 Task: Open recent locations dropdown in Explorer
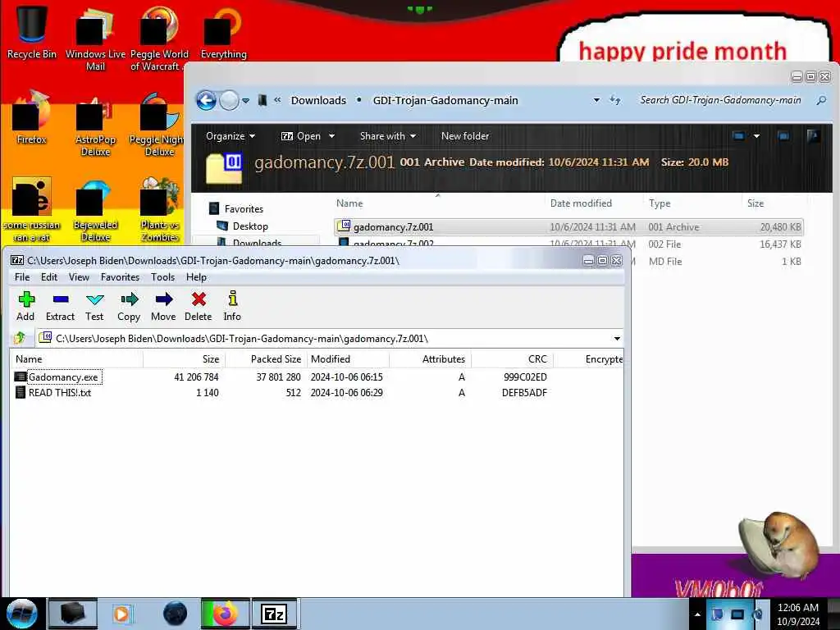click(245, 100)
